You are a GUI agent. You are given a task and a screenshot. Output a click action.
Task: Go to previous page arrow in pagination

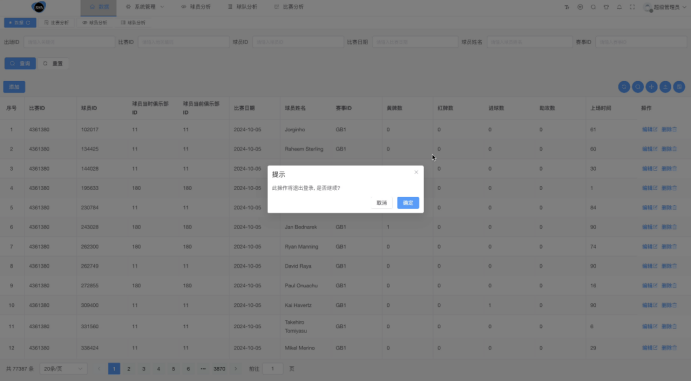99,369
